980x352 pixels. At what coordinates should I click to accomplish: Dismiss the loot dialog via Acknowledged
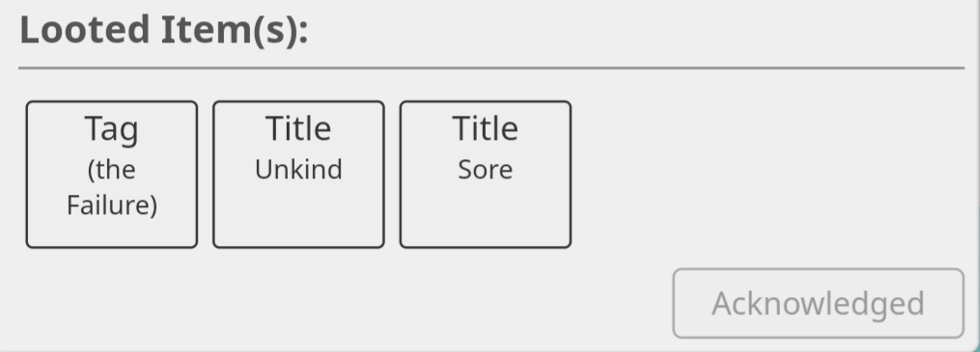818,304
